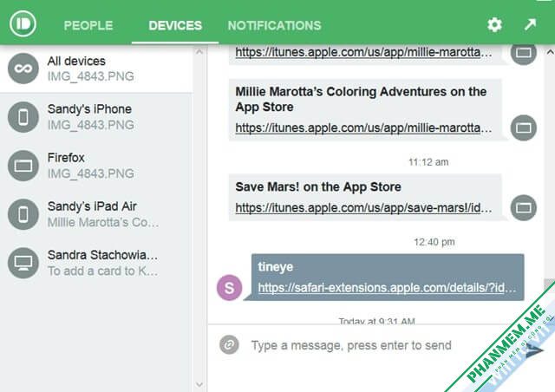Click 'Millie Marotta's Co...' preview under iPad Air
The height and width of the screenshot is (392, 555).
click(x=103, y=222)
